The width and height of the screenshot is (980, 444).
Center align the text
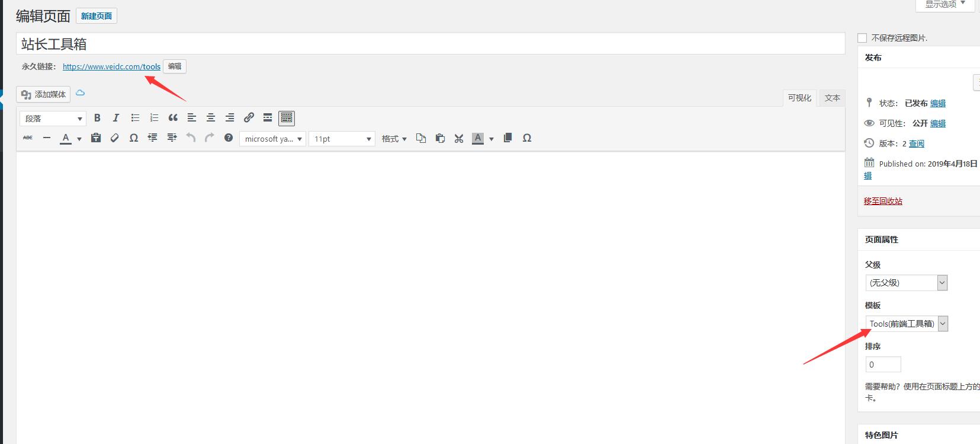(211, 118)
